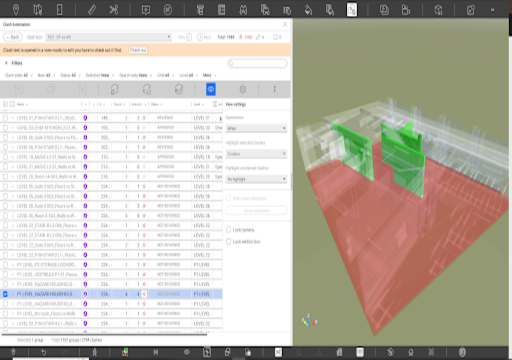Open the folded map icon in top toolbar

click(x=38, y=10)
